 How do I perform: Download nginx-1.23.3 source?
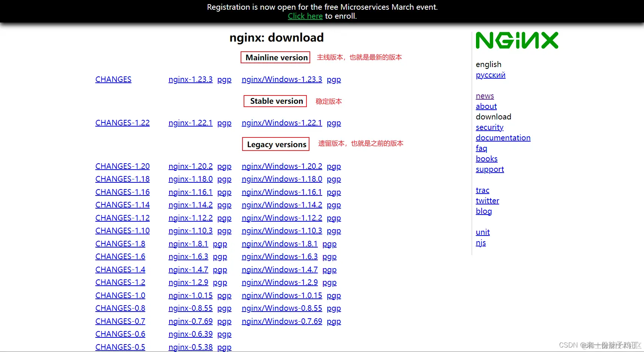point(190,79)
